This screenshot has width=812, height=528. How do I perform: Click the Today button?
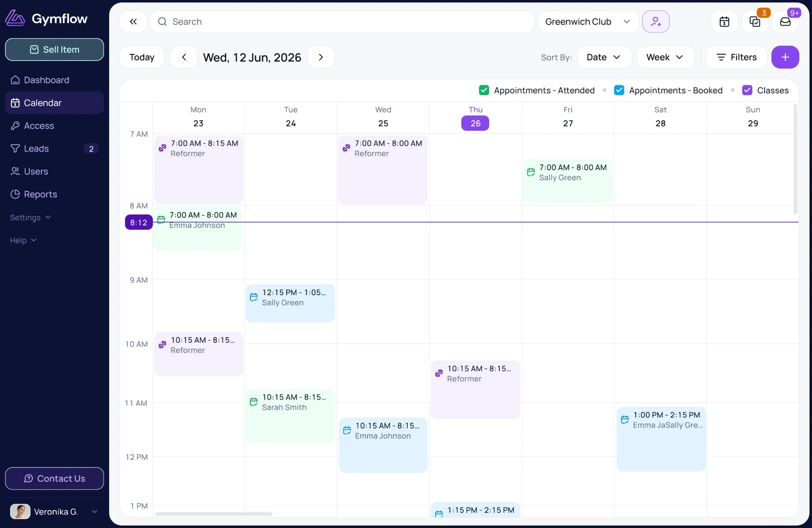point(142,57)
